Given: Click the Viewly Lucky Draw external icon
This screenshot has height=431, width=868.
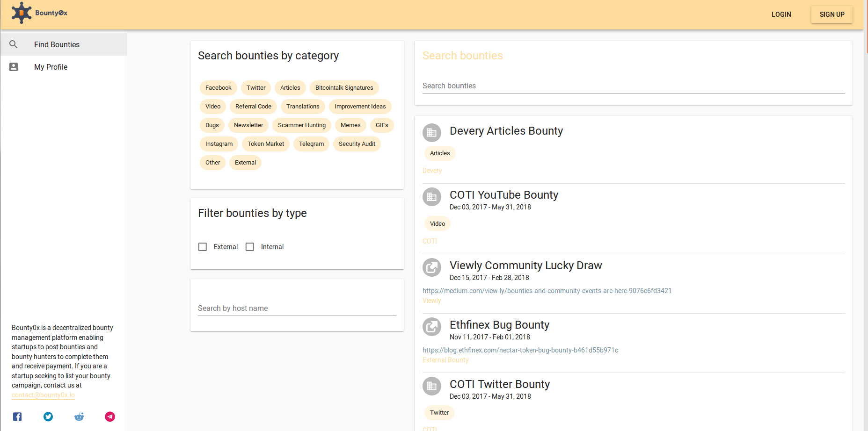Looking at the screenshot, I should coord(432,267).
